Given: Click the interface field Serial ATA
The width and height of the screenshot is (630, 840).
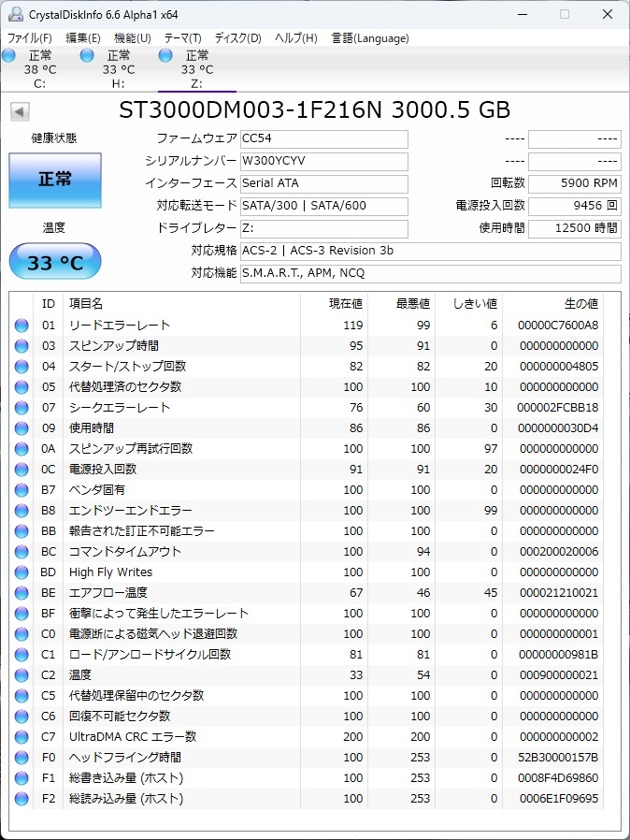Looking at the screenshot, I should 323,183.
